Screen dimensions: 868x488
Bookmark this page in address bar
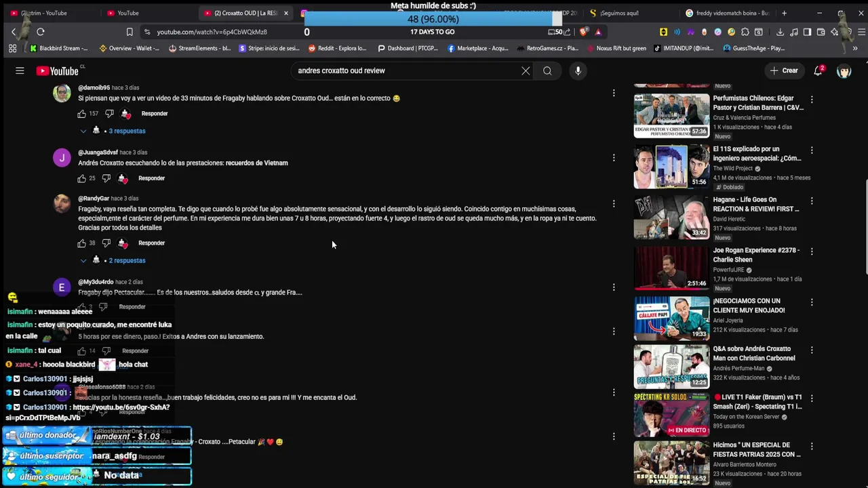(x=130, y=32)
